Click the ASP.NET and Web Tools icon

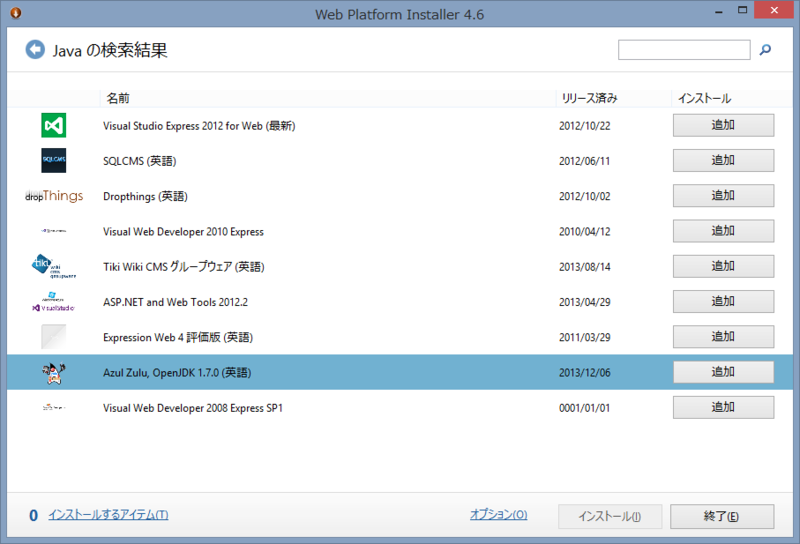54,302
